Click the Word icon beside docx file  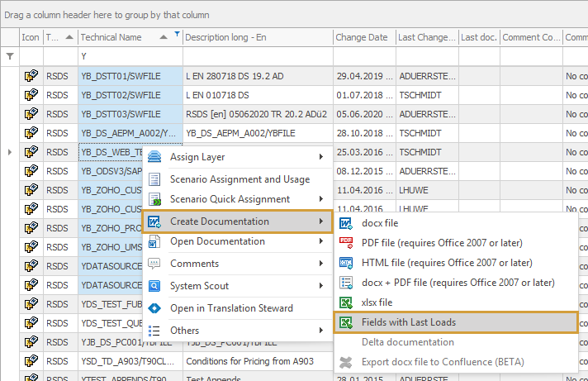click(x=347, y=223)
